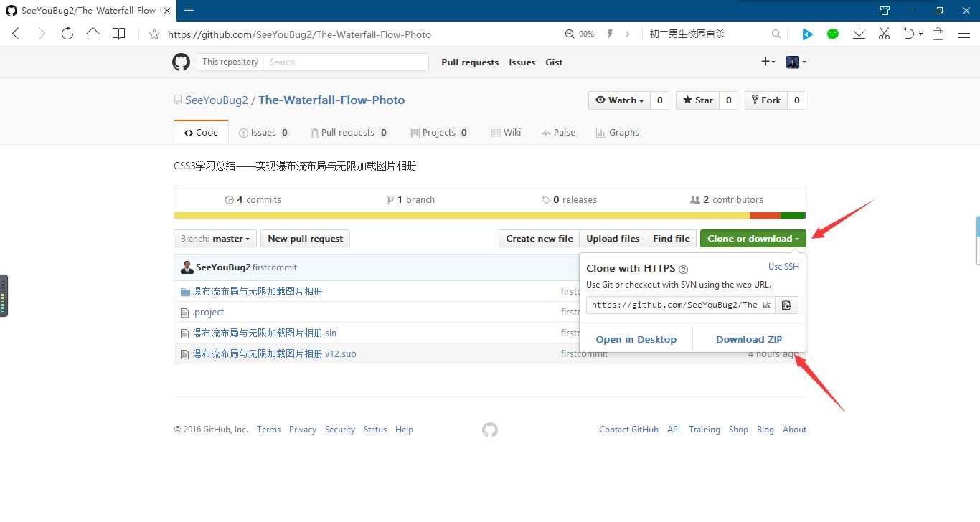980x522 pixels.
Task: Click Upload files button
Action: pyautogui.click(x=613, y=239)
